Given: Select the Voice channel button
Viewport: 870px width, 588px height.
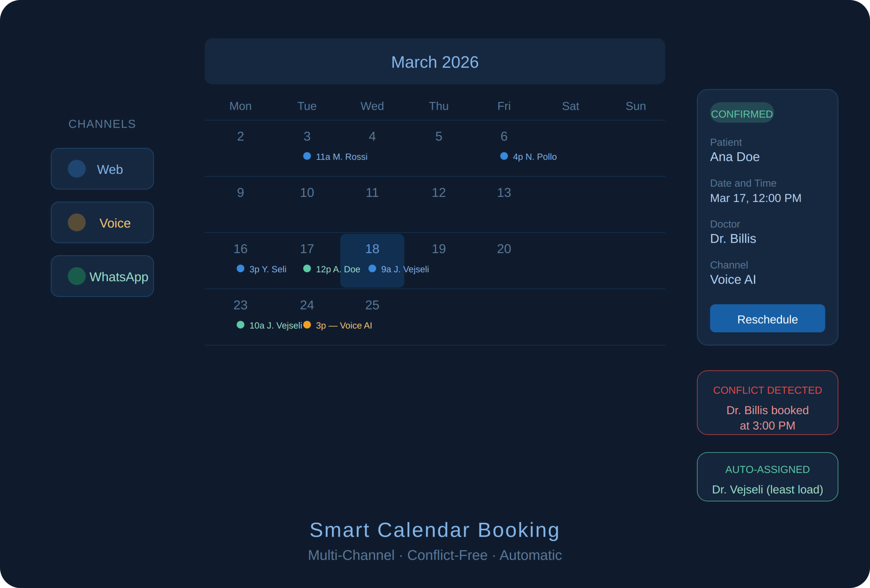Looking at the screenshot, I should (102, 223).
